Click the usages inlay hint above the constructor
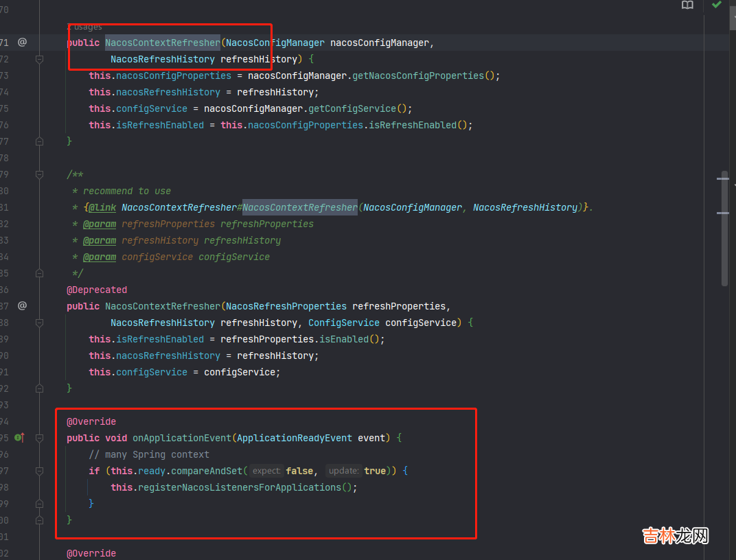736x560 pixels. [84, 27]
